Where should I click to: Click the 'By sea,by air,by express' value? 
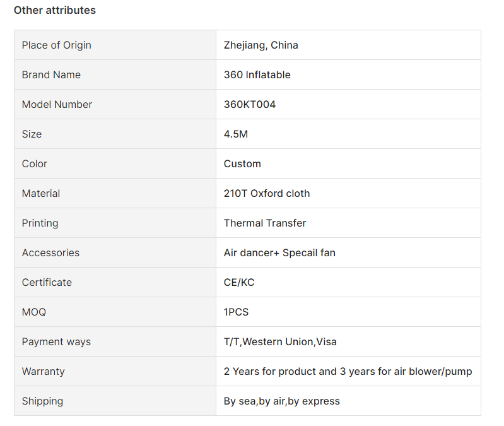pyautogui.click(x=281, y=401)
